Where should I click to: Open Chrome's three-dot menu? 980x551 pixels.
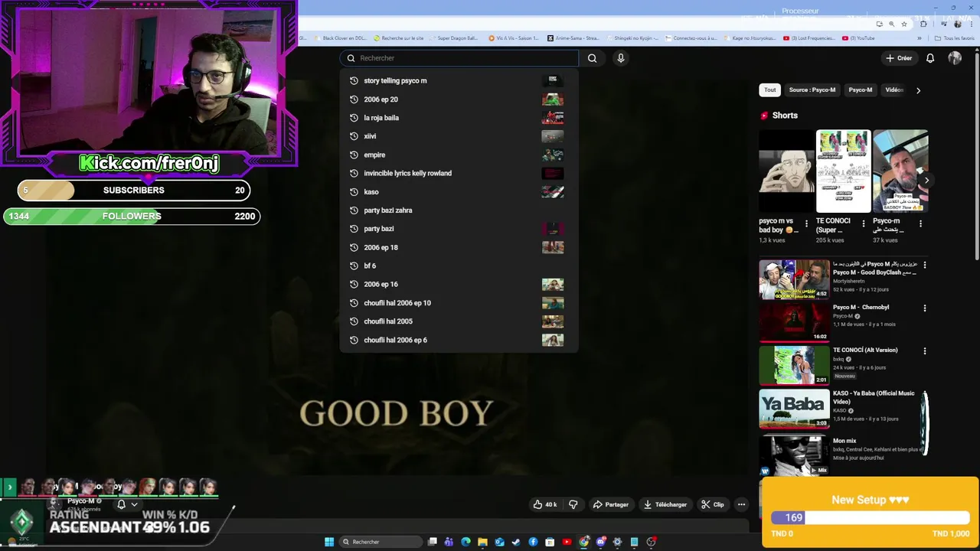coord(972,24)
